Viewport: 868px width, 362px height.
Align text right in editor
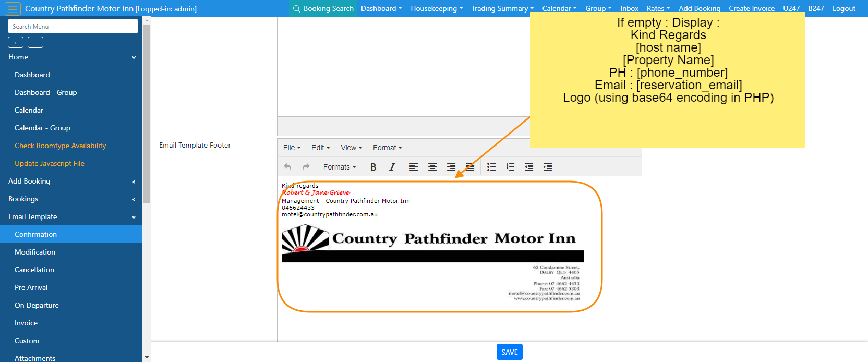click(x=451, y=167)
